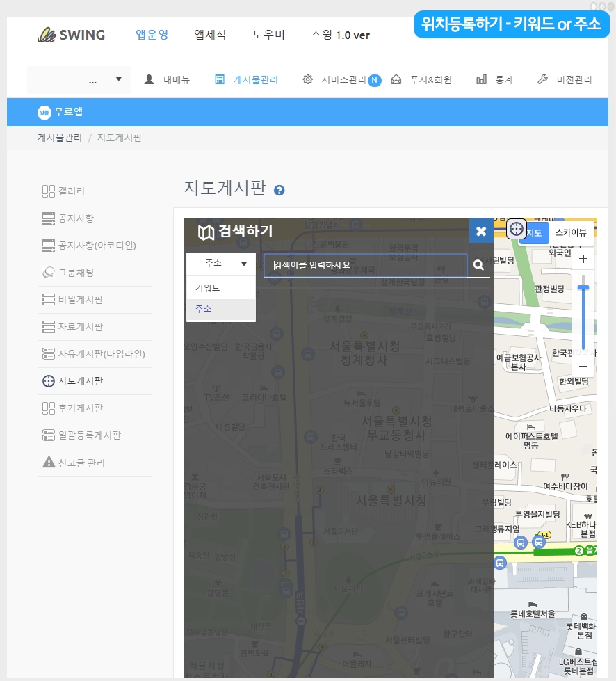Viewport: 616px width, 681px height.
Task: Choose 키워드 from the dropdown list
Action: pyautogui.click(x=221, y=287)
